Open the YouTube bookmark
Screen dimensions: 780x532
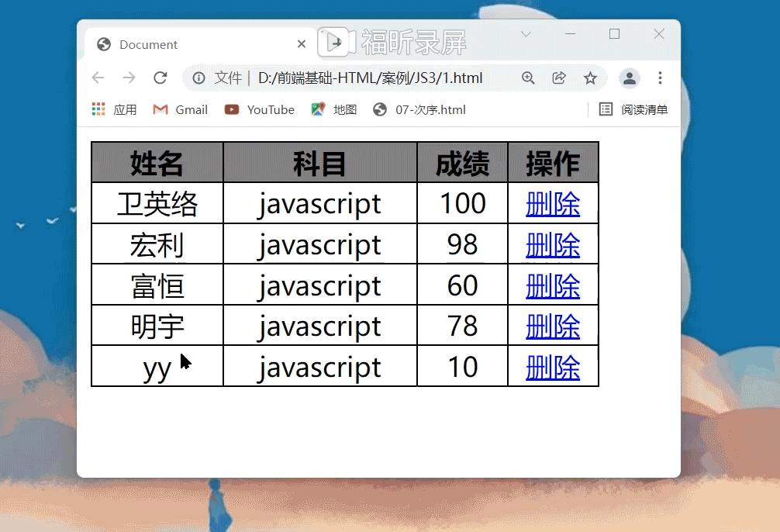tap(260, 109)
